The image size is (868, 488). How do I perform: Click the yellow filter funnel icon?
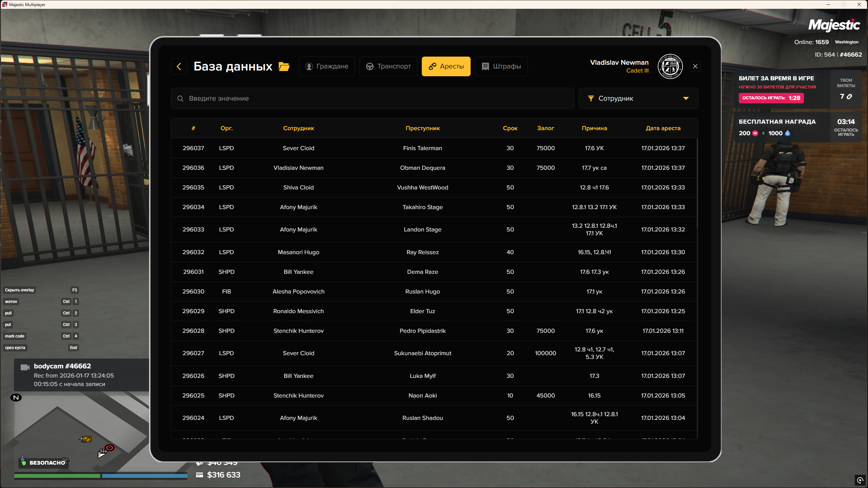tap(591, 99)
